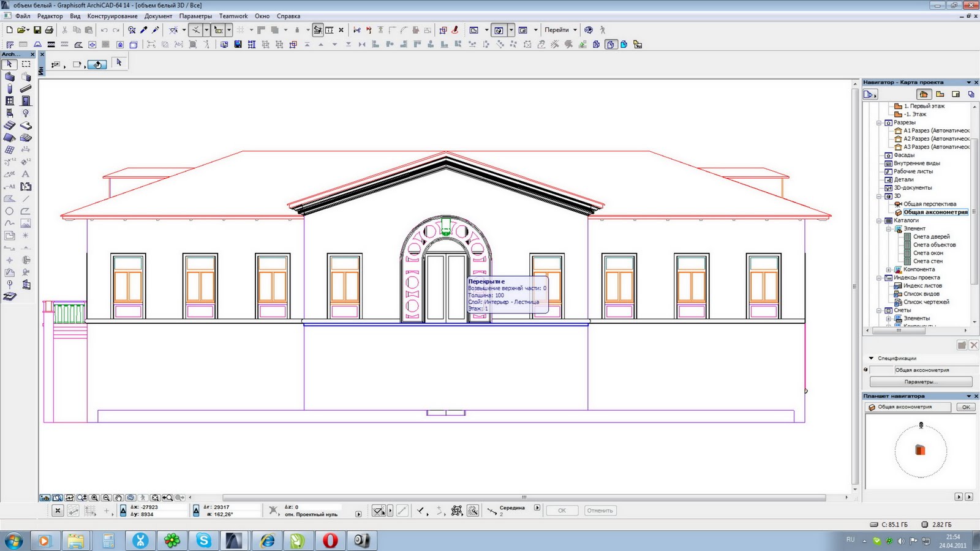This screenshot has height=551, width=980.
Task: Click the Print icon in toolbar
Action: pyautogui.click(x=50, y=29)
